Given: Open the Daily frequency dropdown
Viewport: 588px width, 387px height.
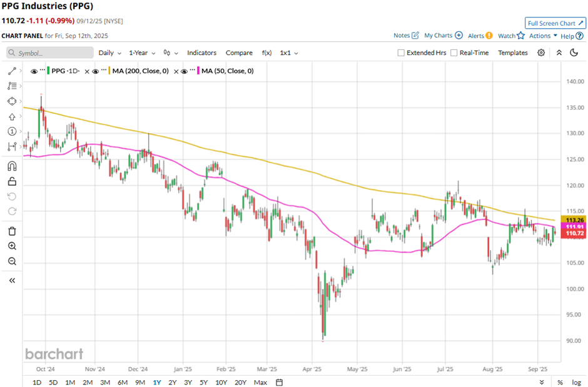Looking at the screenshot, I should (x=110, y=53).
